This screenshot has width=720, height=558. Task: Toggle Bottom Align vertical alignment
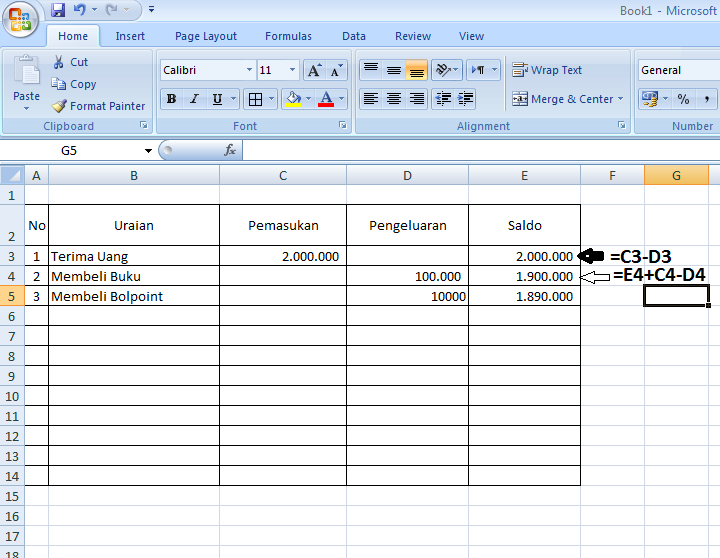coord(416,70)
